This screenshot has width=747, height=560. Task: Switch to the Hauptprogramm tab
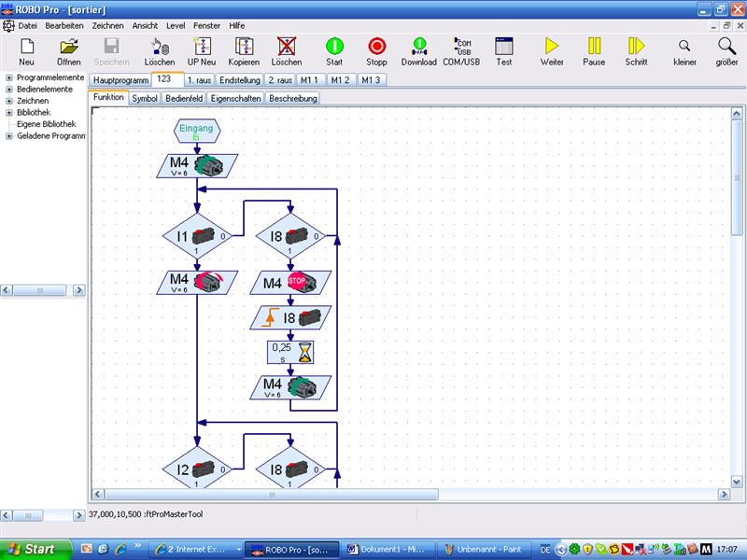(120, 80)
